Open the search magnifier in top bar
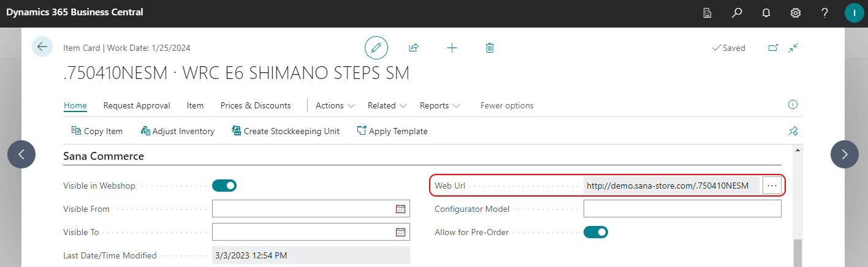Screen dimensions: 868x267 point(737,13)
